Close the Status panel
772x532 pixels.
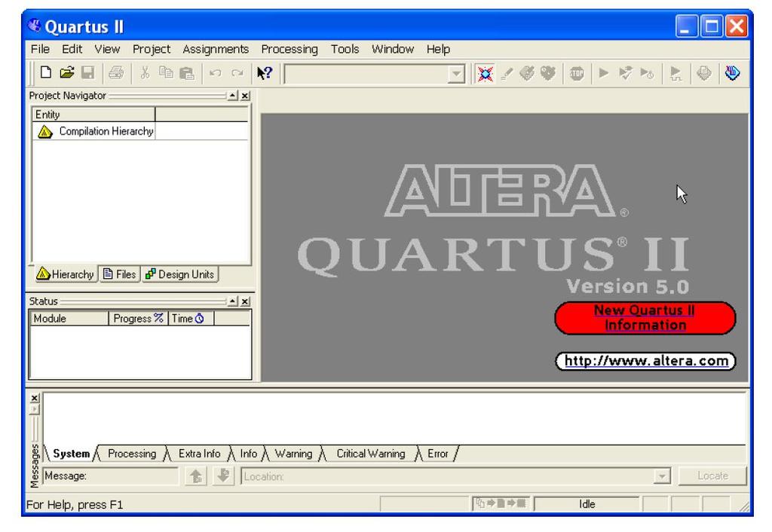[x=245, y=301]
